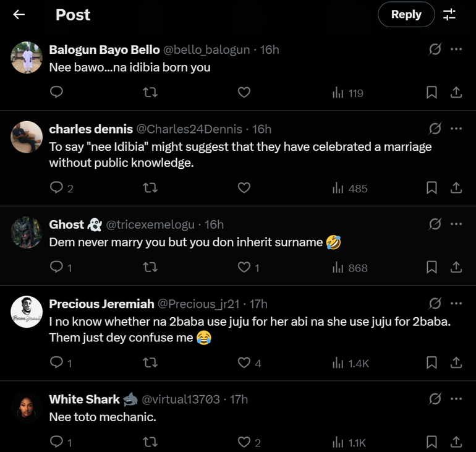Image resolution: width=476 pixels, height=452 pixels.
Task: Repost charles dennis's comment
Action: (x=150, y=188)
